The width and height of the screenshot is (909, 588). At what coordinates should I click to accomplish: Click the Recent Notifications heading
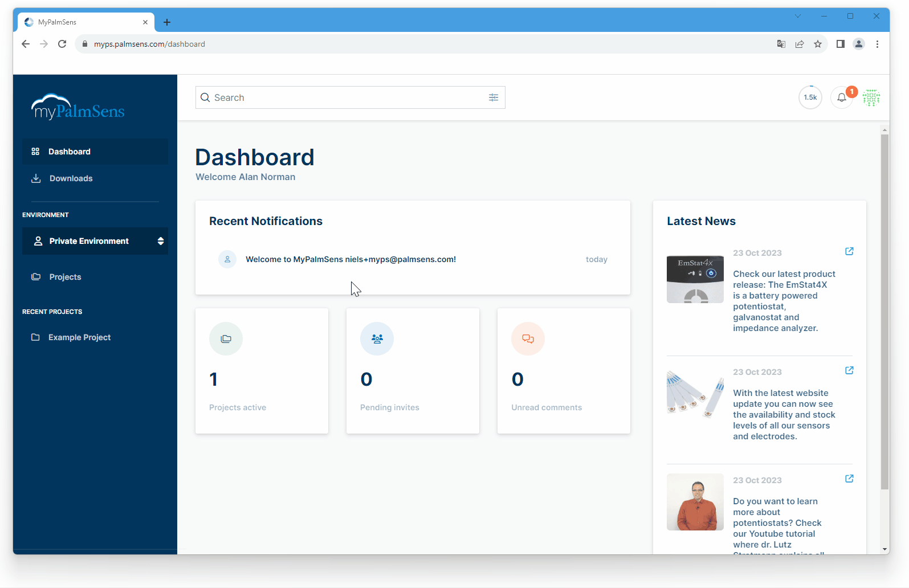tap(266, 221)
